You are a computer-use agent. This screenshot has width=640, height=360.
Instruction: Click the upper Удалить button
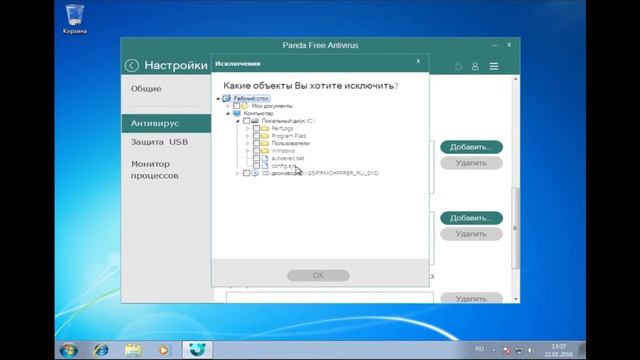(471, 163)
